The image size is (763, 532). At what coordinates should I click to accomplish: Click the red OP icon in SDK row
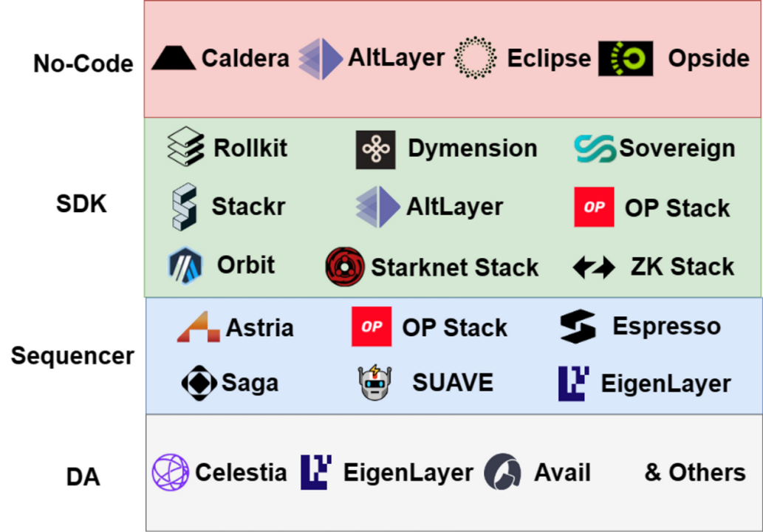(x=594, y=207)
